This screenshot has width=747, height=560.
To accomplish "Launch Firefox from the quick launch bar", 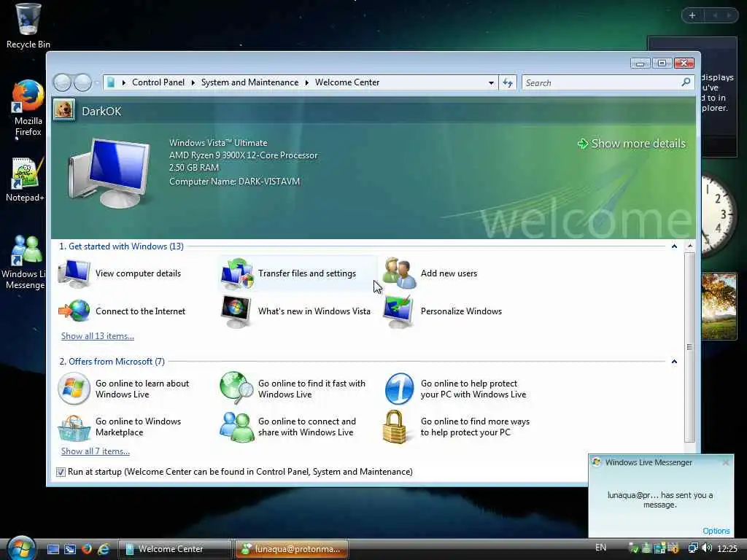I will click(87, 549).
